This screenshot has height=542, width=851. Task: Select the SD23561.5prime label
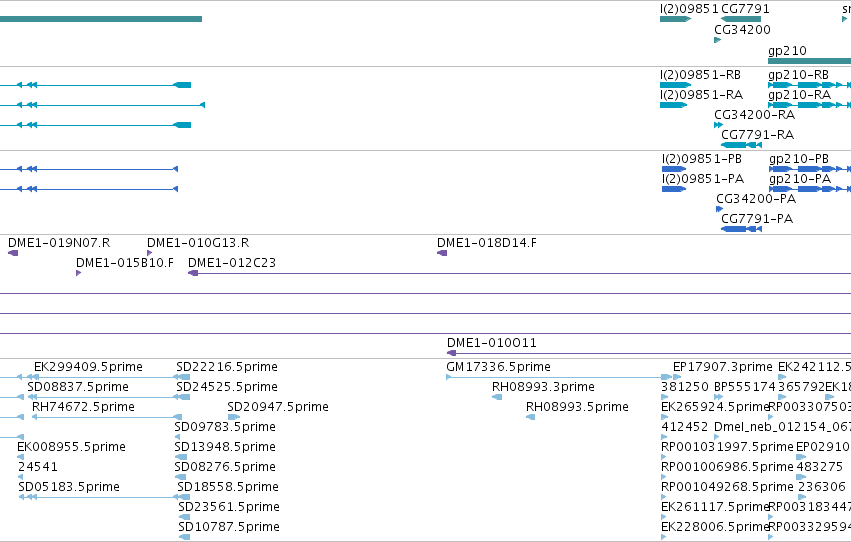tap(229, 507)
